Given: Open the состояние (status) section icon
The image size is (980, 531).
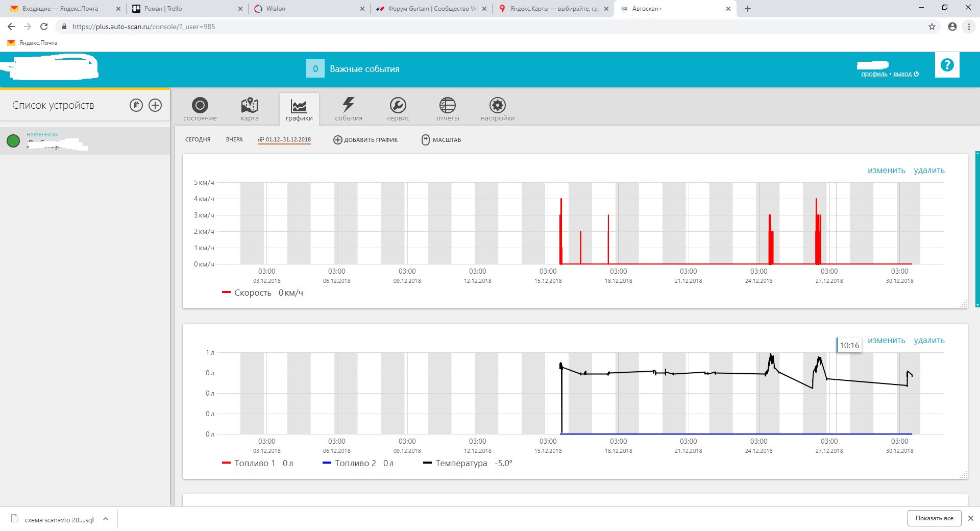Looking at the screenshot, I should click(x=200, y=106).
